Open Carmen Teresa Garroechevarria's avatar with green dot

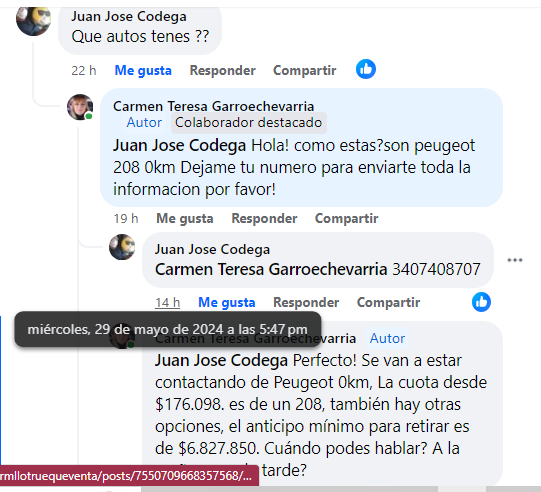(x=80, y=107)
